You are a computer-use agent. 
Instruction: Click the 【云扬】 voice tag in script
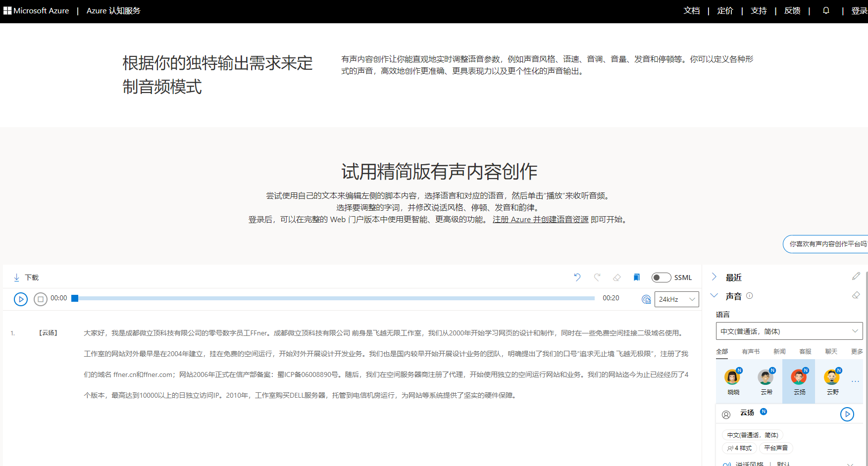point(48,333)
